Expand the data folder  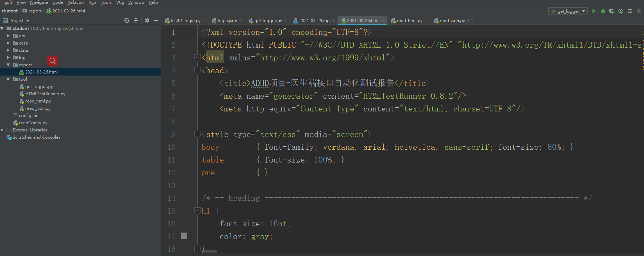pyautogui.click(x=8, y=50)
